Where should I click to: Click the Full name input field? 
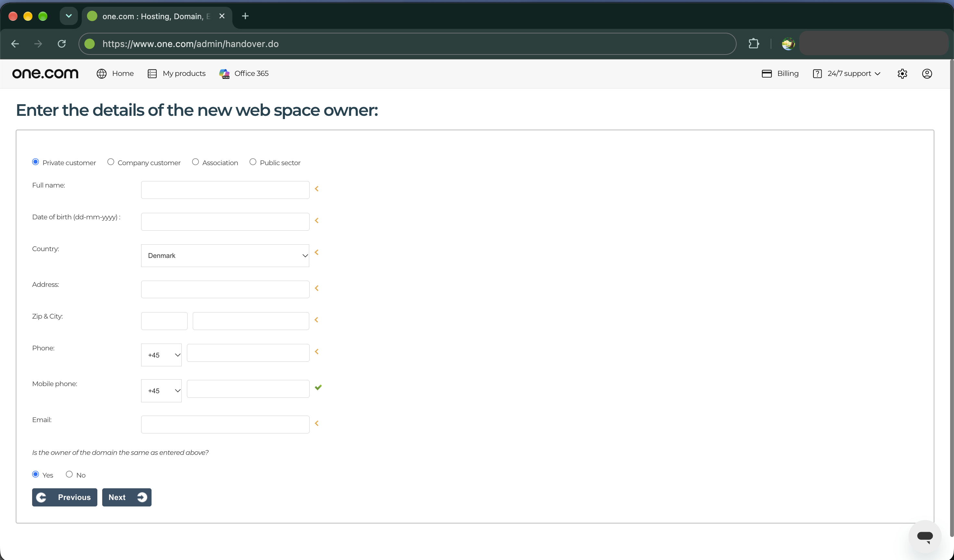[225, 190]
